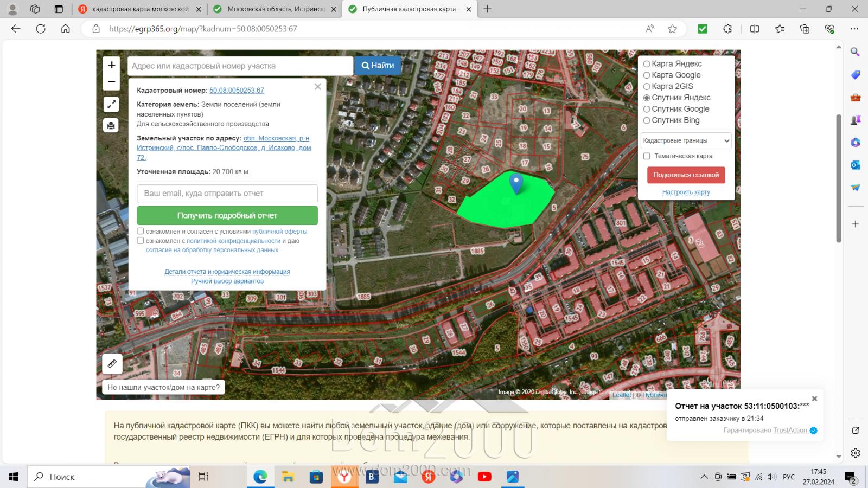
Task: Open split screen view
Action: [755, 29]
